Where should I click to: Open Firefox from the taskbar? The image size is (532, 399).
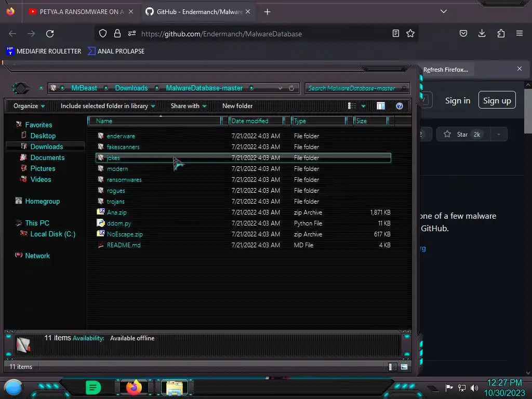(x=134, y=387)
